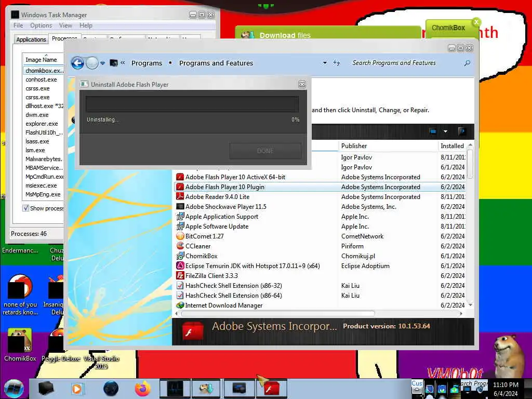Click the Forward arrow in Programs and Features
This screenshot has width=532, height=399.
point(92,63)
